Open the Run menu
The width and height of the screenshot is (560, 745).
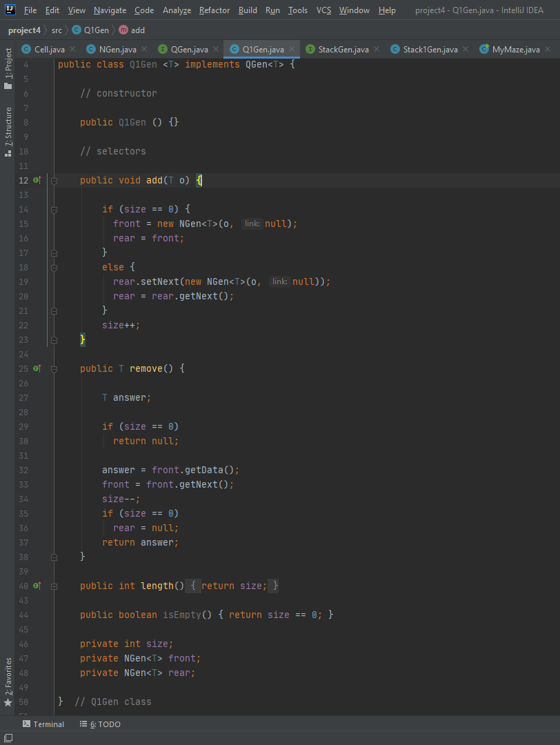(272, 10)
